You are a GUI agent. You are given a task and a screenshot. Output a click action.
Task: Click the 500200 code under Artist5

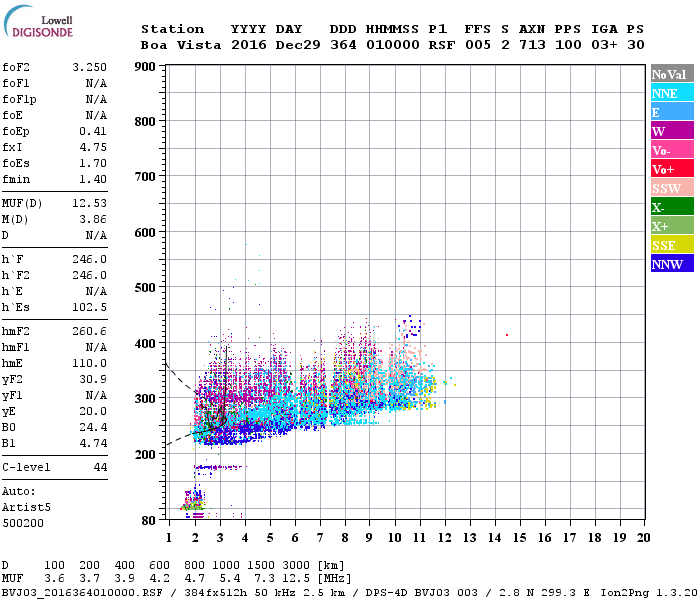(23, 523)
